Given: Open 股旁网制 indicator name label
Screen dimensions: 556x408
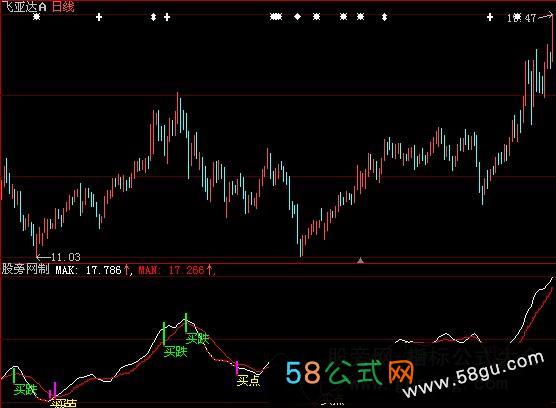Looking at the screenshot, I should tap(26, 269).
